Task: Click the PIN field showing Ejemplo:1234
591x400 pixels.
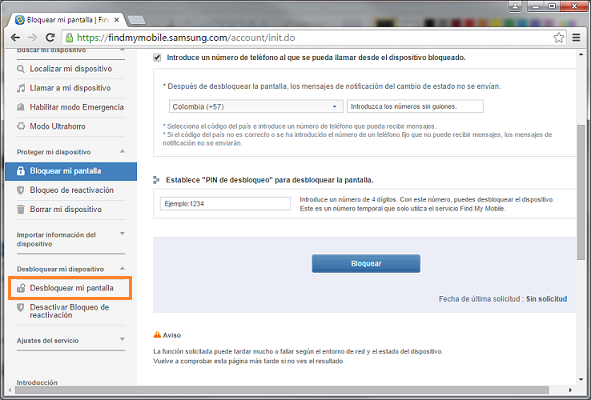Action: [225, 204]
